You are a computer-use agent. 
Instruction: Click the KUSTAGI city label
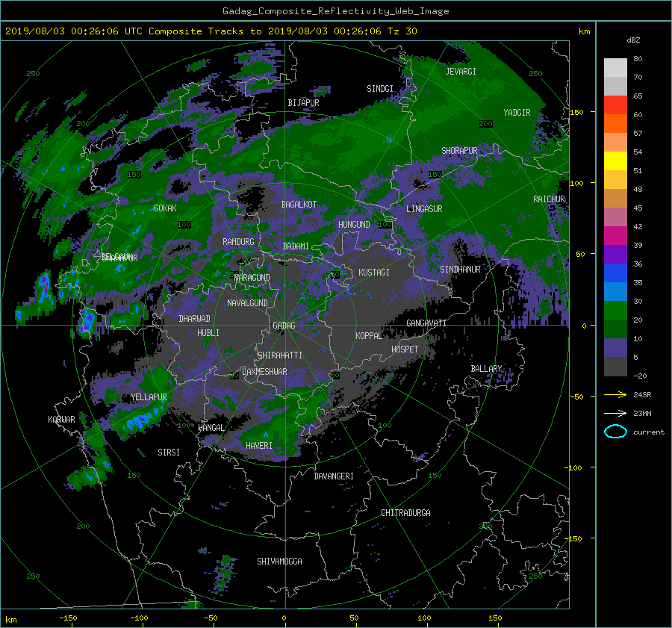point(374,273)
